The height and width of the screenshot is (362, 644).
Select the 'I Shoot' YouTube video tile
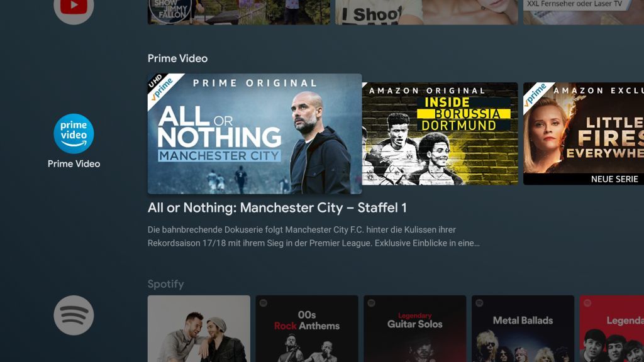[x=427, y=12]
